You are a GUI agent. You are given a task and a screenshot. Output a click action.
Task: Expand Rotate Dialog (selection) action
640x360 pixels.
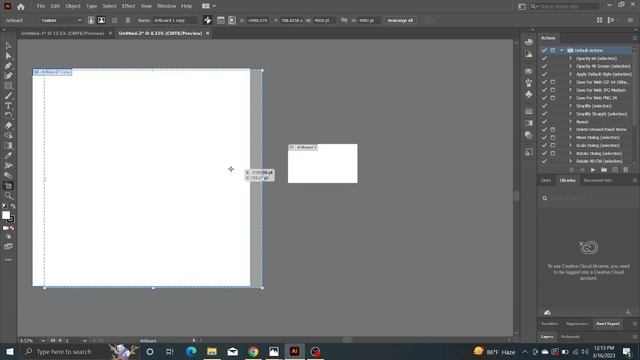pos(571,153)
